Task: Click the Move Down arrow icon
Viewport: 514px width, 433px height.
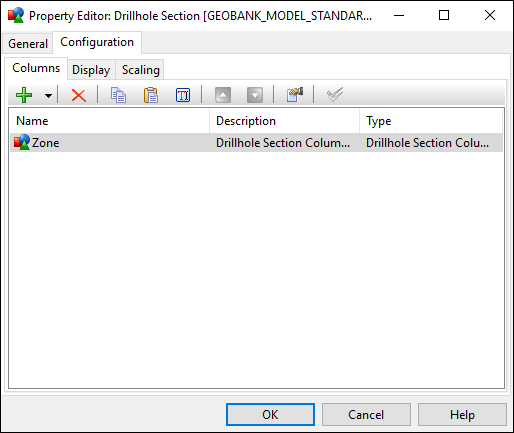Action: coord(255,95)
